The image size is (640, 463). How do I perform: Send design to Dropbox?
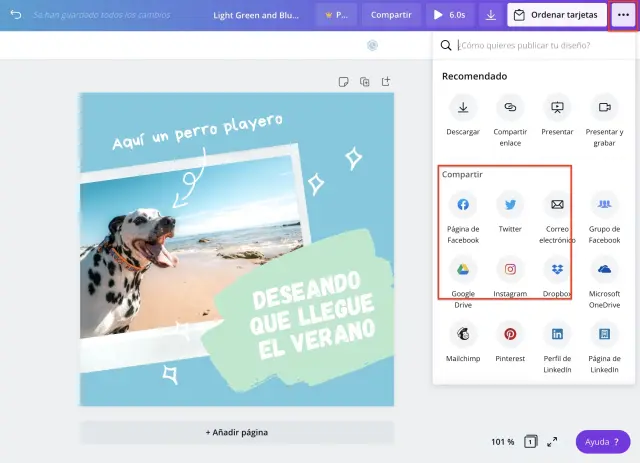(557, 269)
